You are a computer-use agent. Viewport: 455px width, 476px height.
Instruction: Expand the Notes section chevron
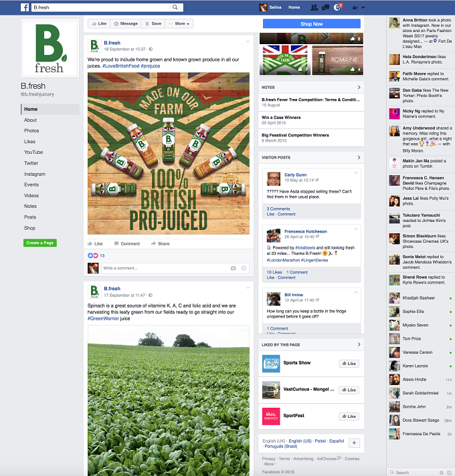coord(359,88)
